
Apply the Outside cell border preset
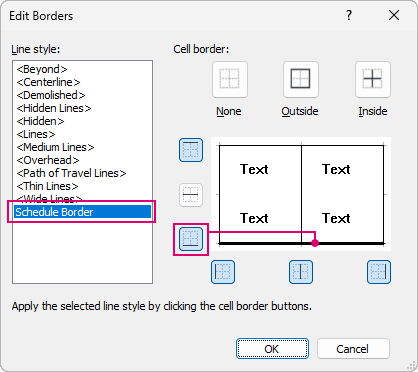click(301, 79)
